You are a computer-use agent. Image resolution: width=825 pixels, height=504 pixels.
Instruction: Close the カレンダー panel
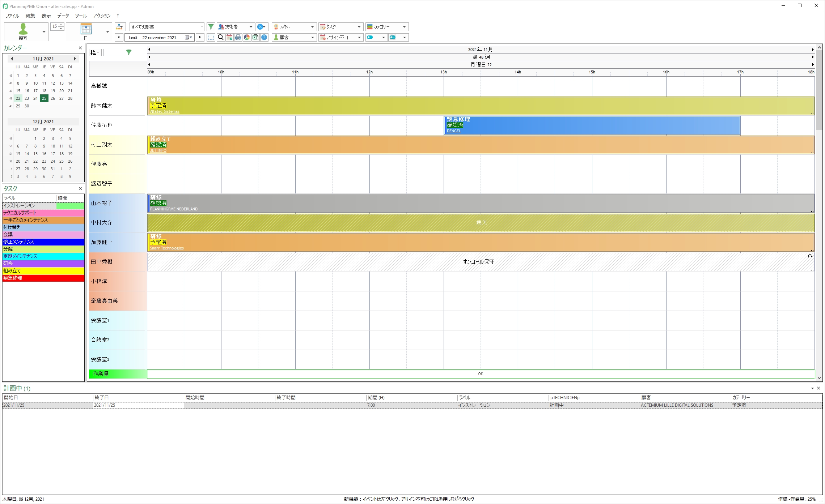coord(80,48)
